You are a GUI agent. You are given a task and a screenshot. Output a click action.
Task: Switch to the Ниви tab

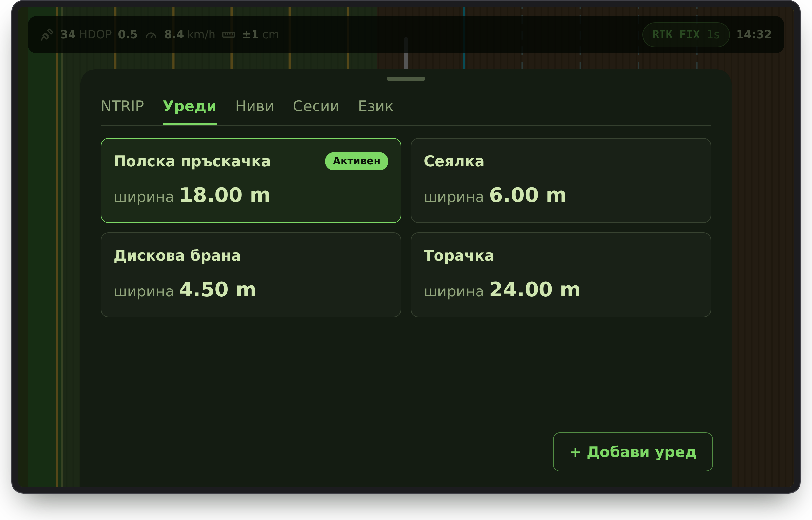point(255,106)
